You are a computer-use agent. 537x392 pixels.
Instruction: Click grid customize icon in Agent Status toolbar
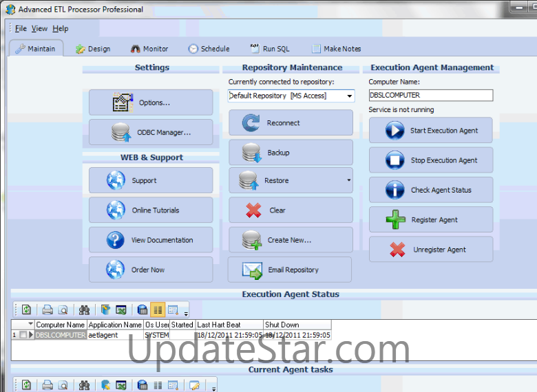[x=173, y=310]
